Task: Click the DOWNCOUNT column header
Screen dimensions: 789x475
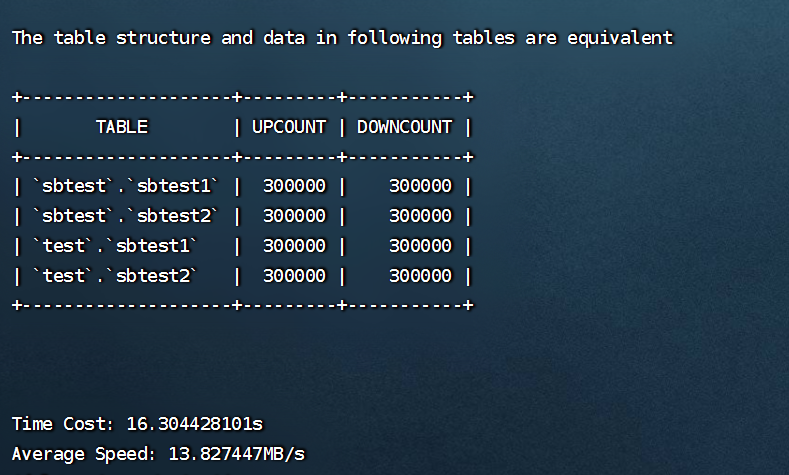Action: click(x=404, y=127)
